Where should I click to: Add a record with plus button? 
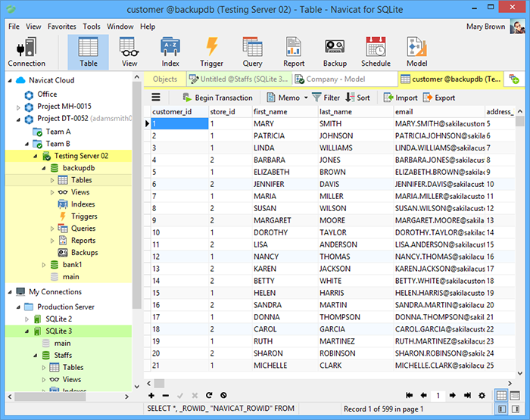click(151, 395)
